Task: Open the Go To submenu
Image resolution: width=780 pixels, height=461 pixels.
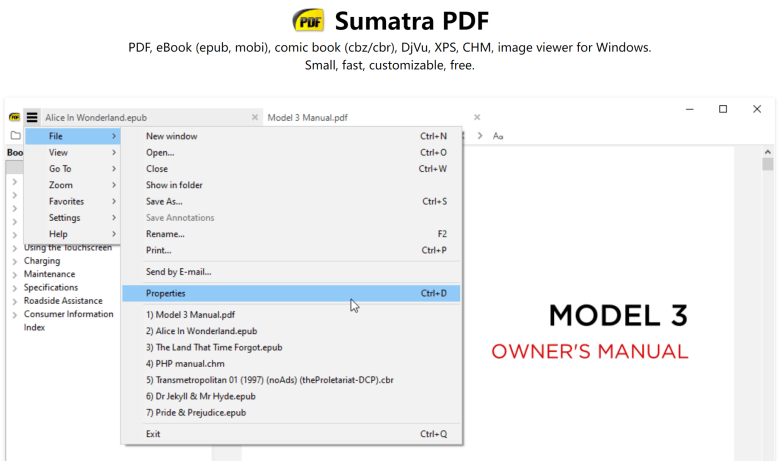Action: (73, 169)
